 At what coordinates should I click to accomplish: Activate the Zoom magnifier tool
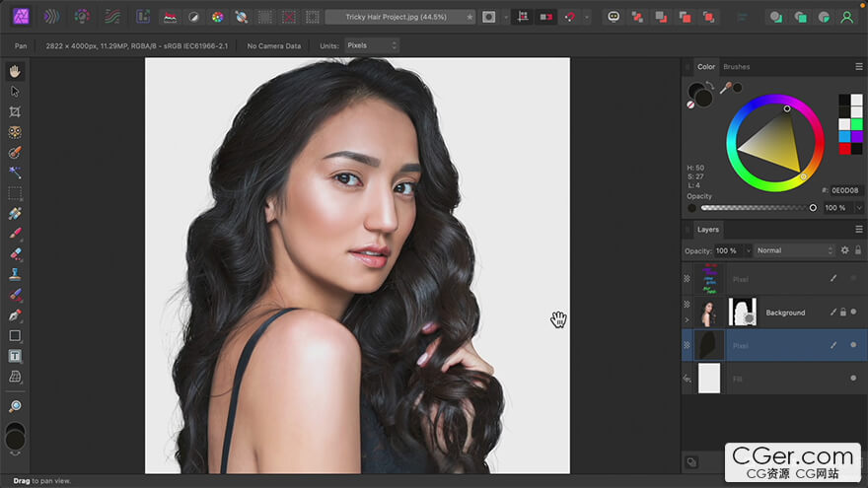click(x=15, y=406)
